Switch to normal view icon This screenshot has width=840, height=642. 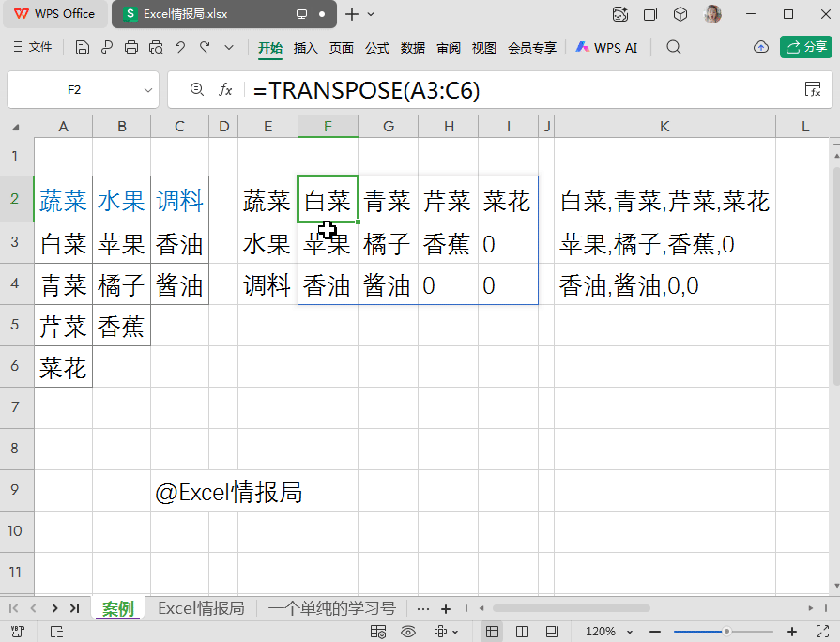click(x=492, y=632)
